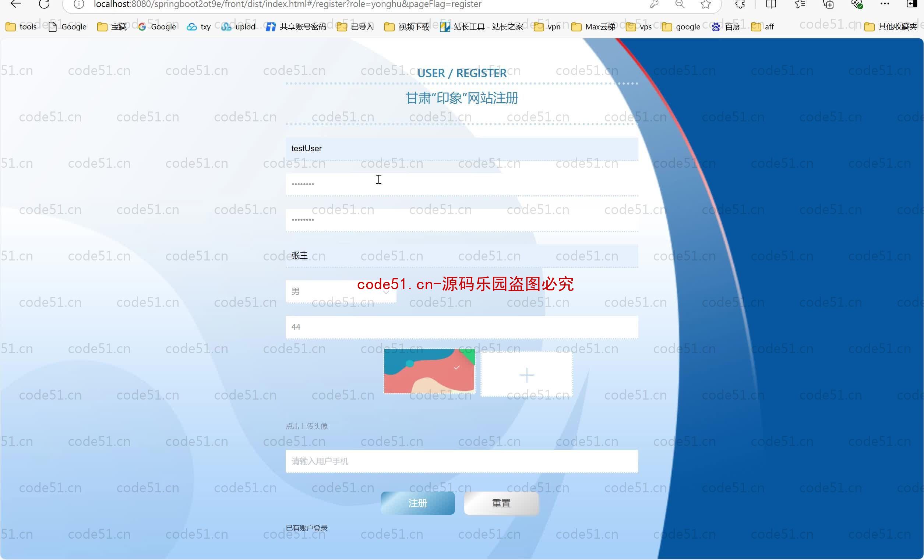Click the USER / REGISTER tab label
The image size is (924, 560).
pos(462,72)
